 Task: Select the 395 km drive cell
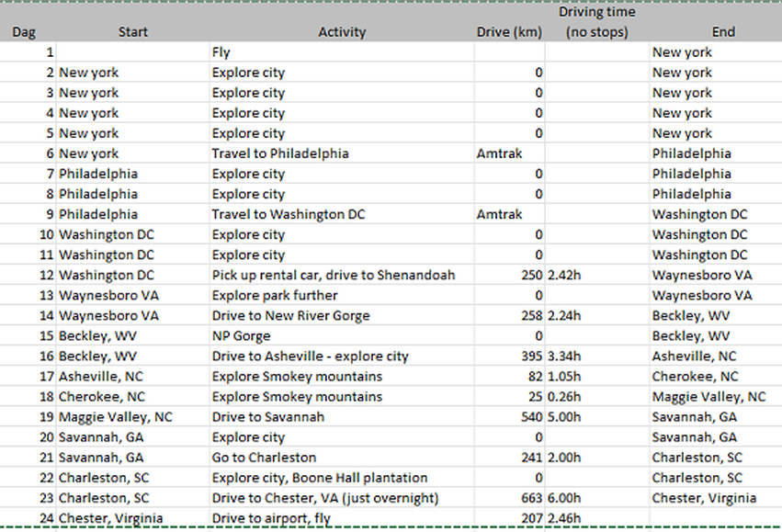pos(509,356)
